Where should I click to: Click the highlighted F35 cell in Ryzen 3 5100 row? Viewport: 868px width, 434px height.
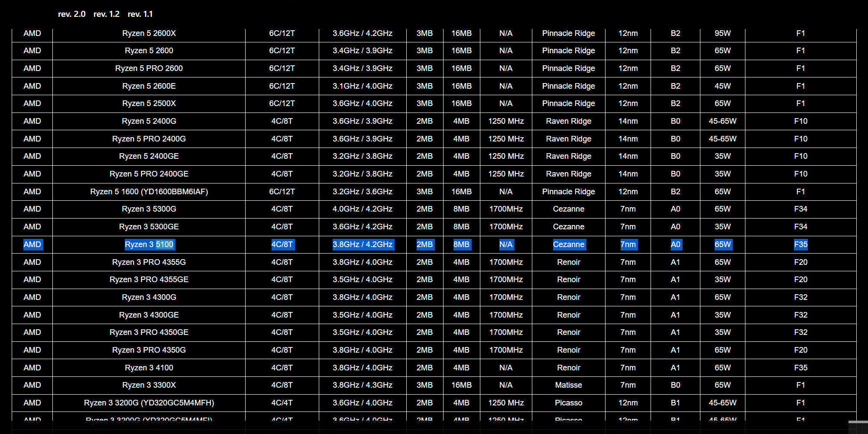(800, 244)
